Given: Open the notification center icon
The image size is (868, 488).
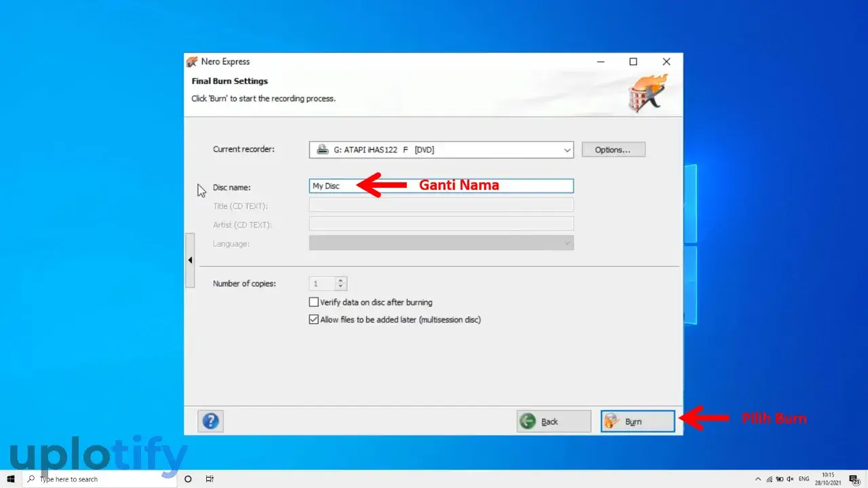Looking at the screenshot, I should [x=854, y=479].
